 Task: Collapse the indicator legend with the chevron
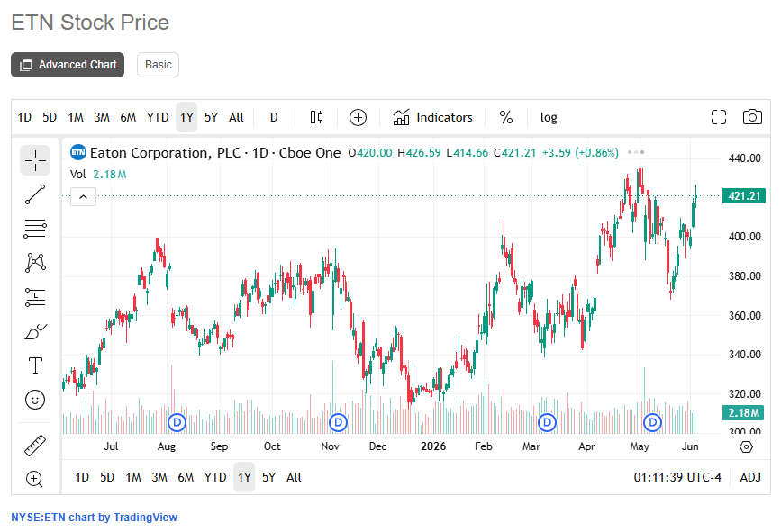(x=83, y=196)
